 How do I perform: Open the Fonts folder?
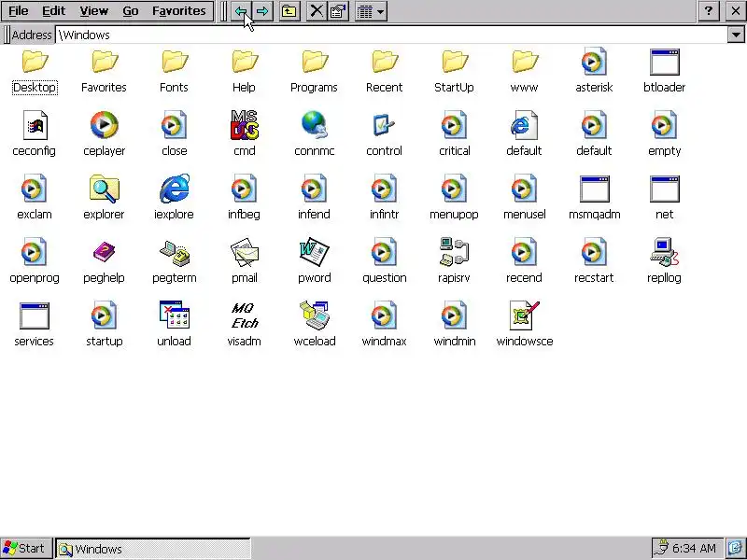[175, 62]
